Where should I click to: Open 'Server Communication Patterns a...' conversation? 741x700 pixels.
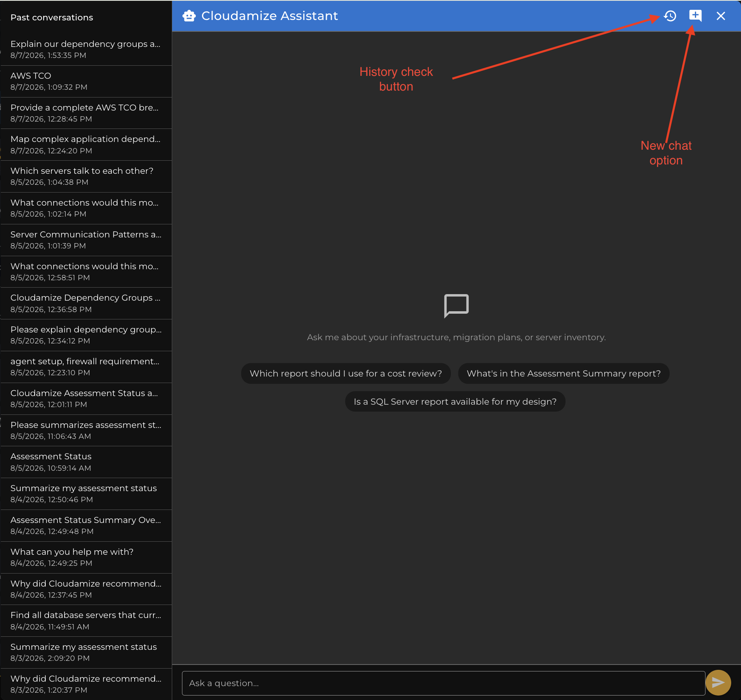[x=86, y=240]
